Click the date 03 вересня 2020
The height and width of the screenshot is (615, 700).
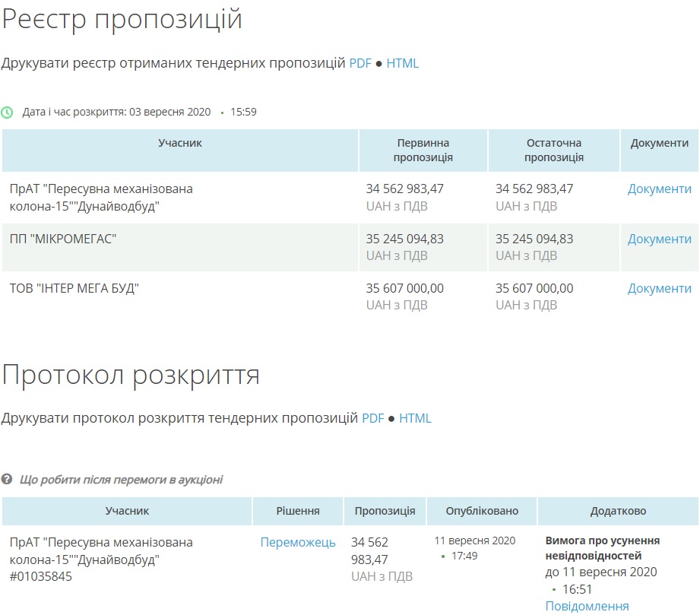(x=169, y=112)
